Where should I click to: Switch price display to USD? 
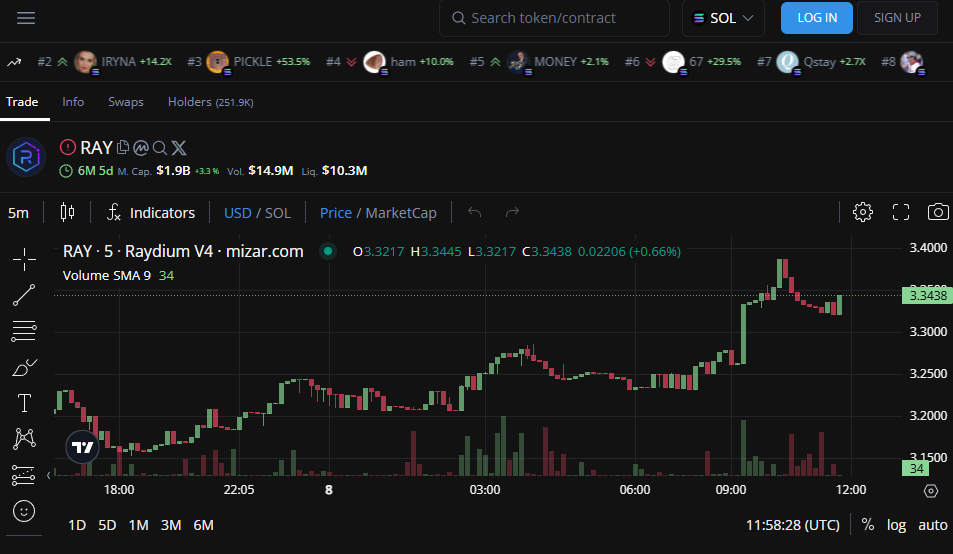[x=238, y=213]
